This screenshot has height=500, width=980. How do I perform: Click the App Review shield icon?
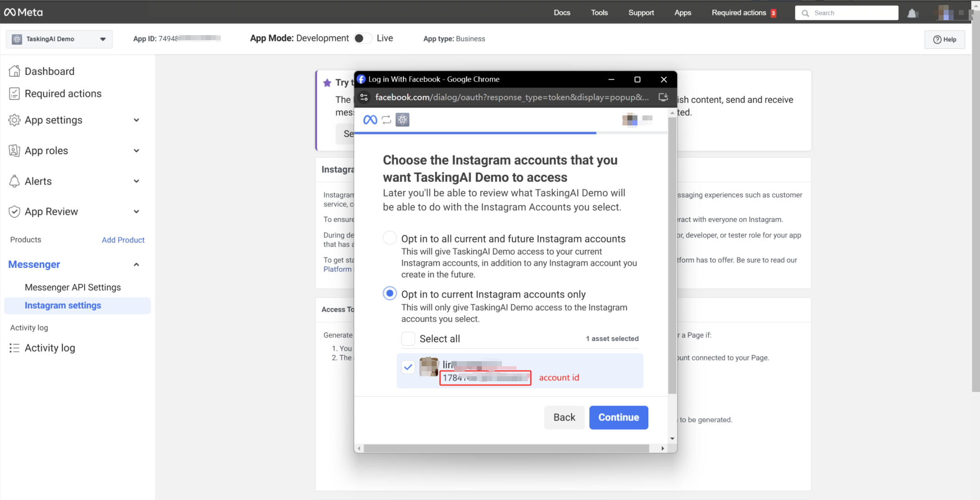[14, 212]
